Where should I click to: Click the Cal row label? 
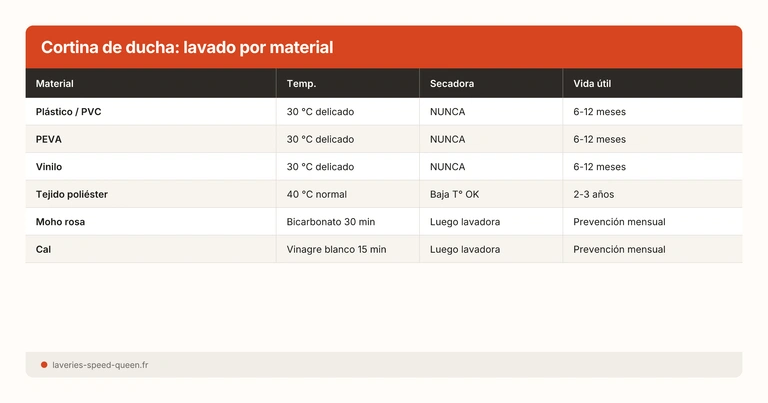click(43, 249)
